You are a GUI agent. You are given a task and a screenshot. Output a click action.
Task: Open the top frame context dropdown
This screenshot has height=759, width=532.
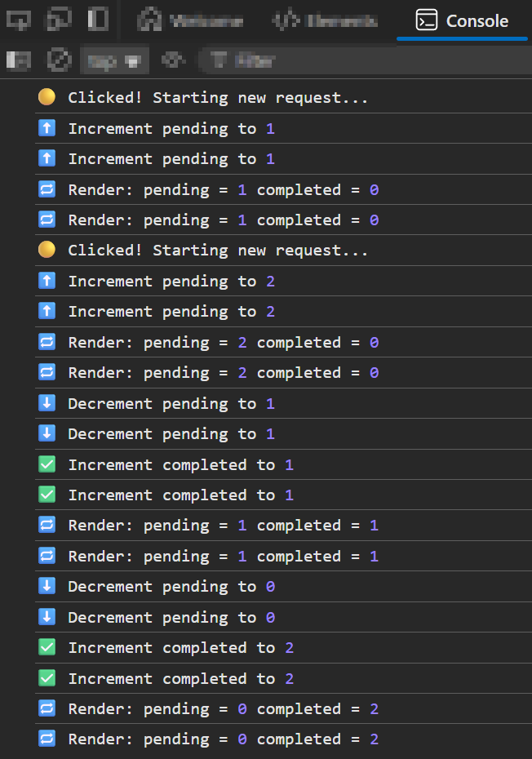point(114,60)
